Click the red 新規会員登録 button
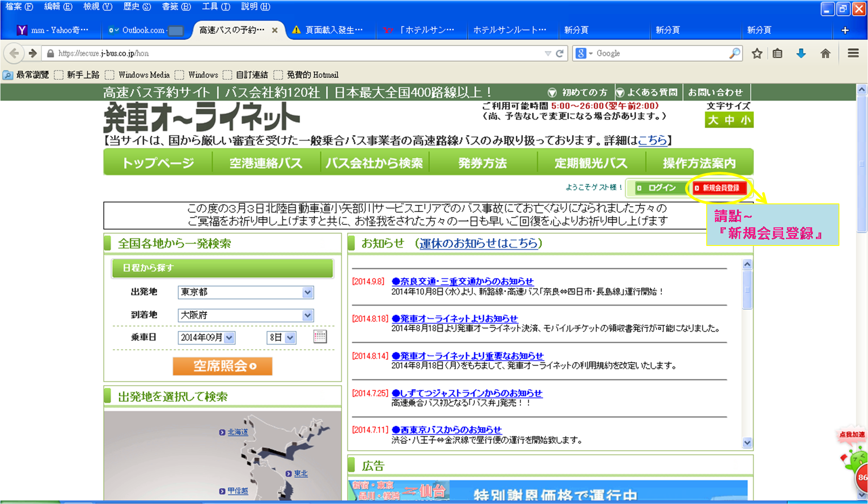This screenshot has width=868, height=504. [720, 188]
